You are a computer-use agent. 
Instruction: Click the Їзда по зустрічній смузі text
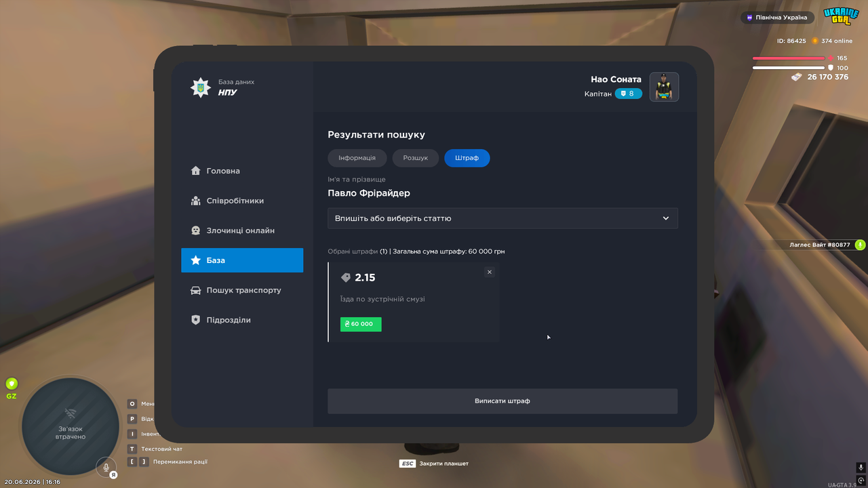point(382,299)
